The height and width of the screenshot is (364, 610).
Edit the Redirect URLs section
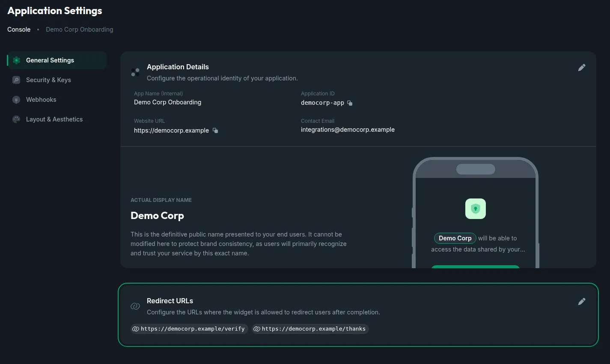point(582,302)
